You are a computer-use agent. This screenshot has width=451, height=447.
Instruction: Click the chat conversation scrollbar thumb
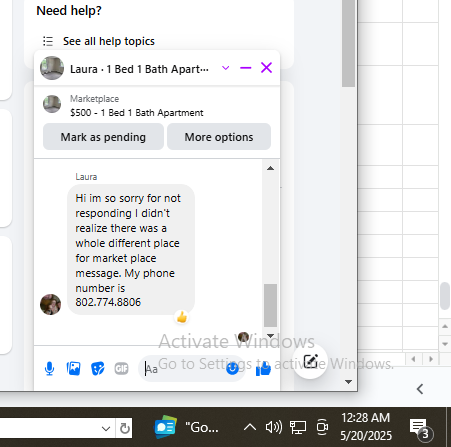point(271,305)
